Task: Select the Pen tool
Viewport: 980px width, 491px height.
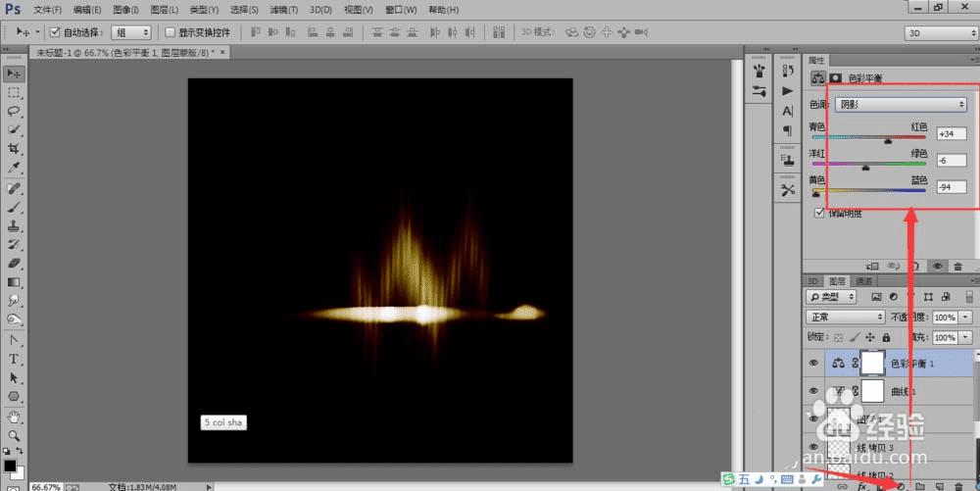Action: pyautogui.click(x=13, y=340)
